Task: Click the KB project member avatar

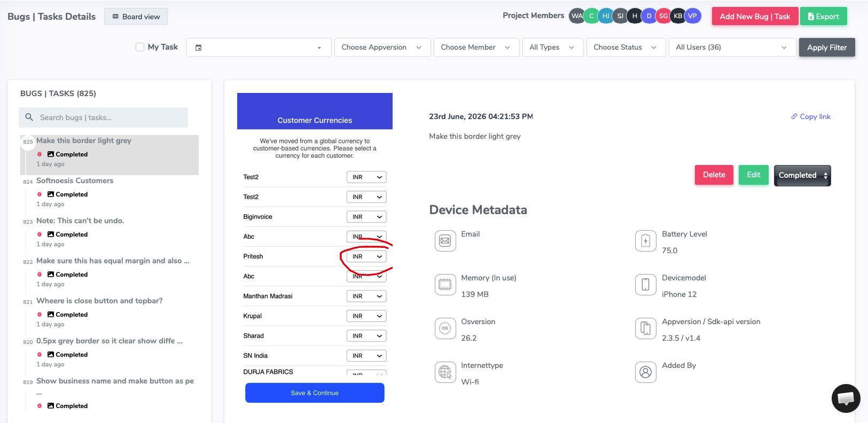Action: 678,16
